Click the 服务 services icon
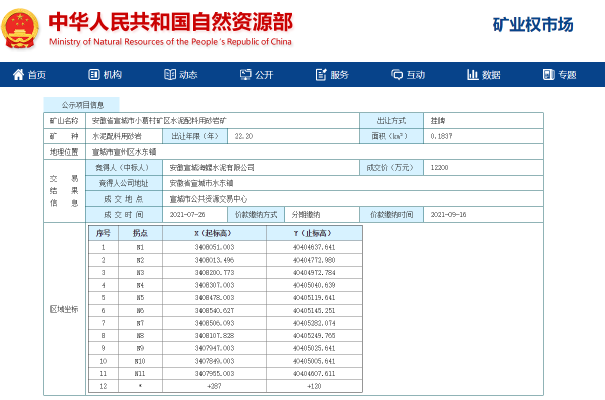Image resolution: width=605 pixels, height=400 pixels. [x=320, y=75]
